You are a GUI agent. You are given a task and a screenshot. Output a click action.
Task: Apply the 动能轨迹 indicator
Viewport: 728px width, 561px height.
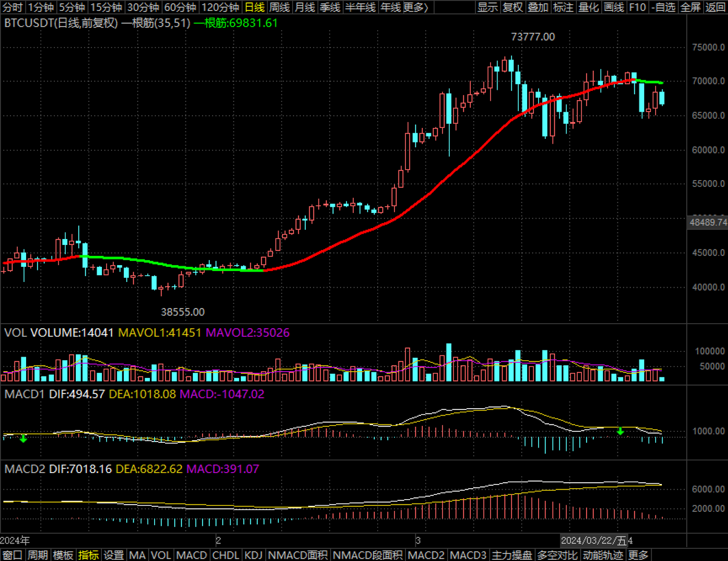pyautogui.click(x=603, y=555)
